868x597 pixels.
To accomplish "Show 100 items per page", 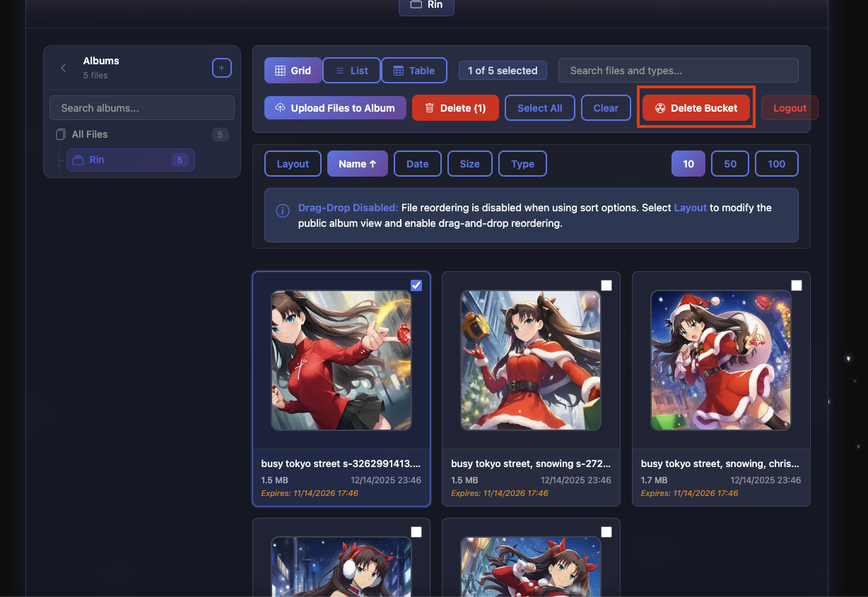I will (776, 164).
